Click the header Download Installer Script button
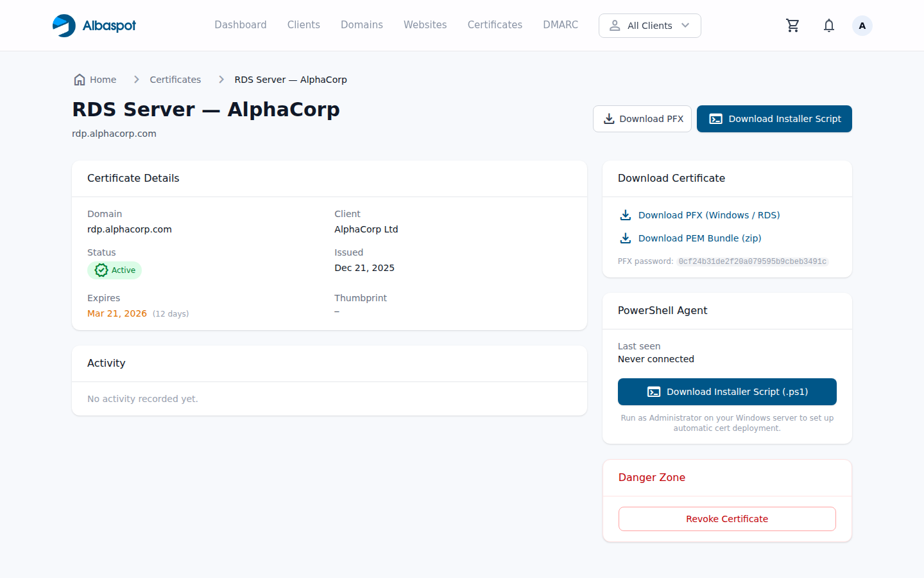924x578 pixels. [774, 119]
